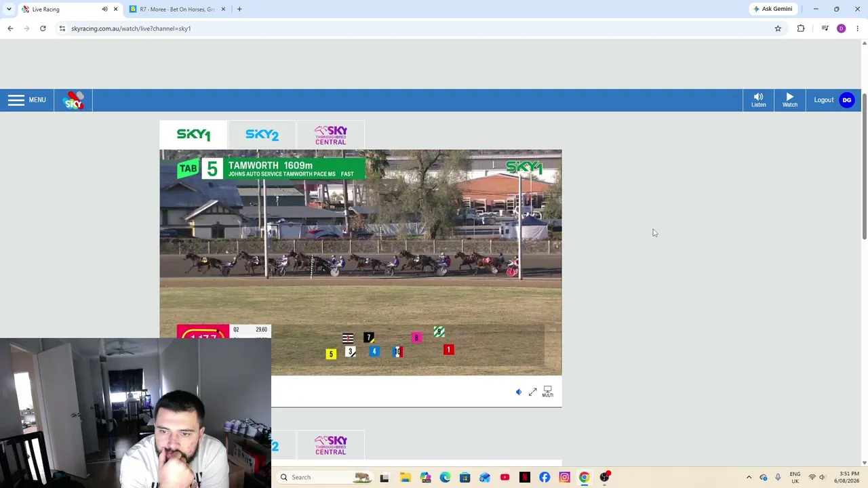
Task: Select the lower Sky Thoroughbred Central tab
Action: 330,445
